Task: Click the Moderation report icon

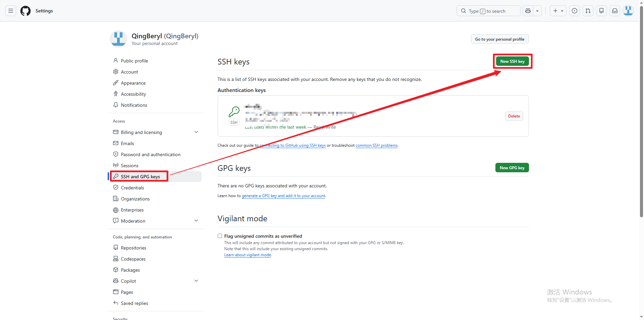Action: (x=116, y=221)
